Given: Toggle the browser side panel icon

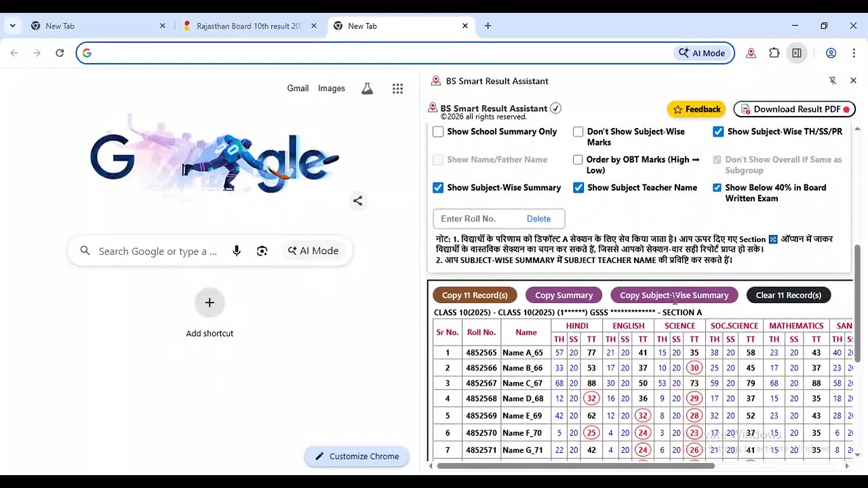Looking at the screenshot, I should click(797, 53).
